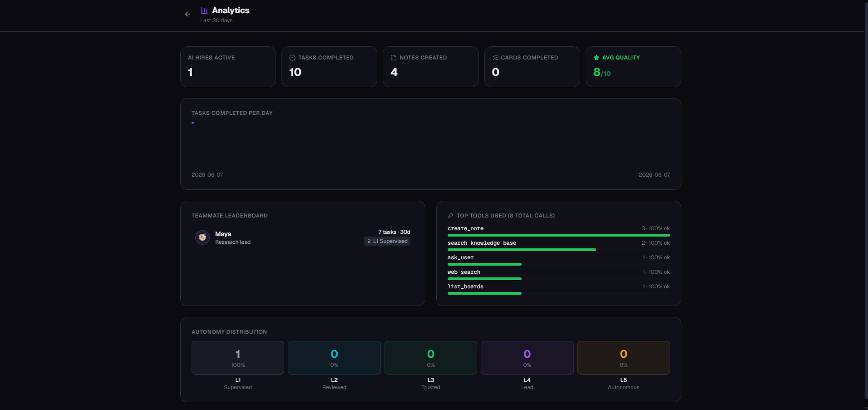Image resolution: width=868 pixels, height=410 pixels.
Task: Click the Teammate Leaderboard heading
Action: (x=230, y=216)
